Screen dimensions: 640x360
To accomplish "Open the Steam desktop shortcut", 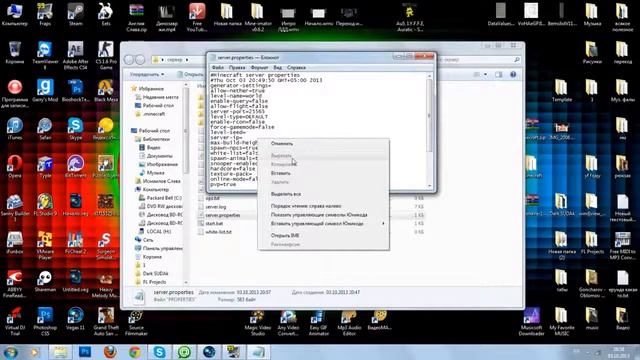I will coord(76,14).
